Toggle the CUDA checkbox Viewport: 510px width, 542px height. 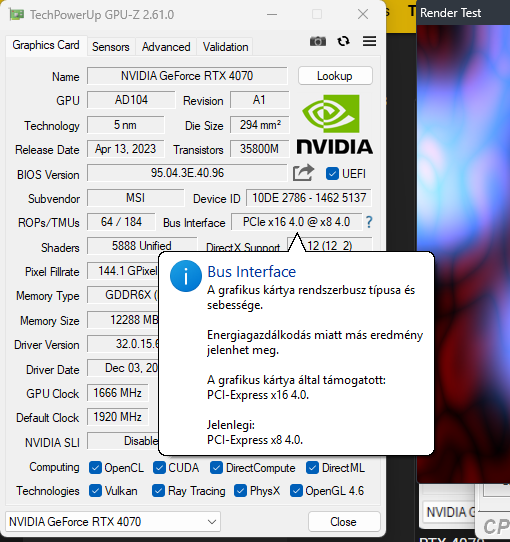[159, 468]
